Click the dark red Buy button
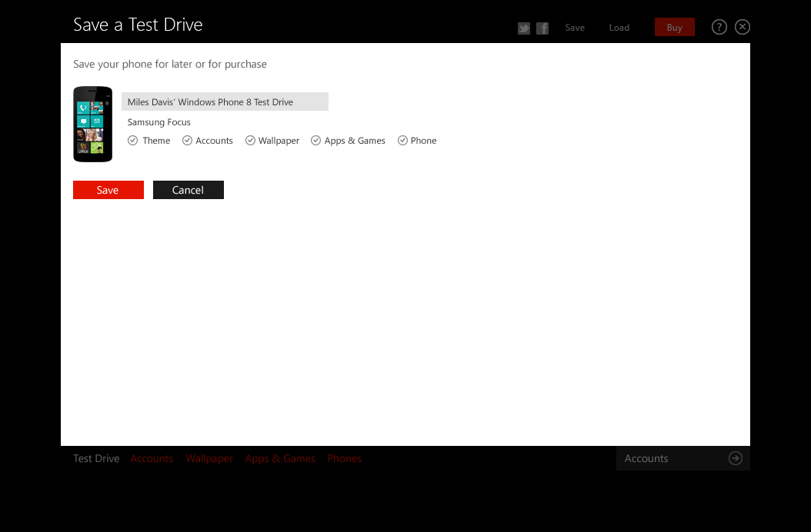 pos(675,27)
